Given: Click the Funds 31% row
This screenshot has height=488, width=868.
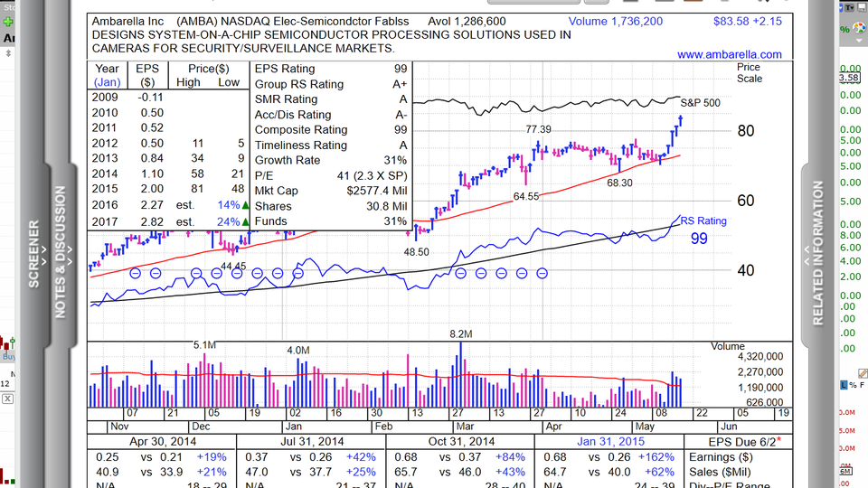Looking at the screenshot, I should point(331,221).
